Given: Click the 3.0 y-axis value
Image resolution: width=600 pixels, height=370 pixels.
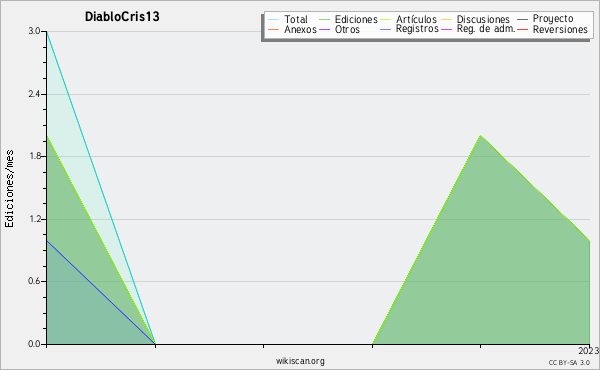Looking at the screenshot, I should pyautogui.click(x=34, y=31).
